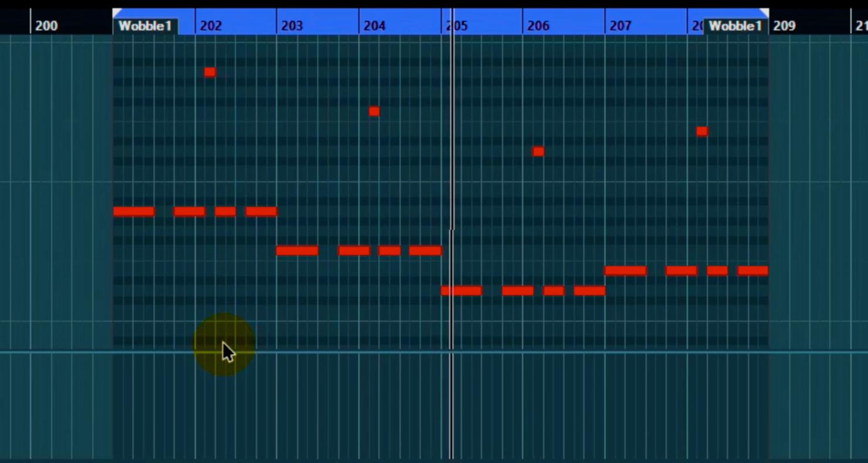This screenshot has width=868, height=463.
Task: Click bar number 209 in the ruler
Action: coord(784,26)
